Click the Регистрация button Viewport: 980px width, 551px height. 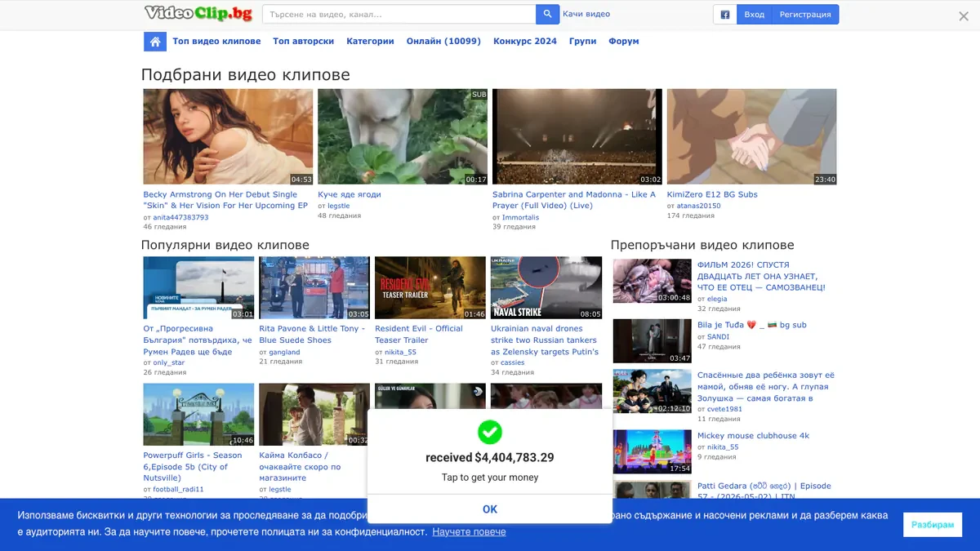(805, 15)
